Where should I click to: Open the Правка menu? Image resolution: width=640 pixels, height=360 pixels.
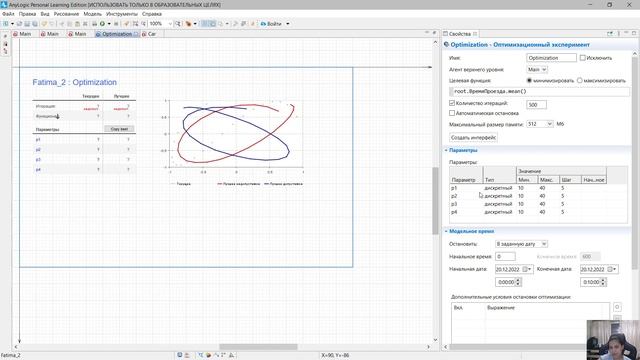(x=27, y=14)
